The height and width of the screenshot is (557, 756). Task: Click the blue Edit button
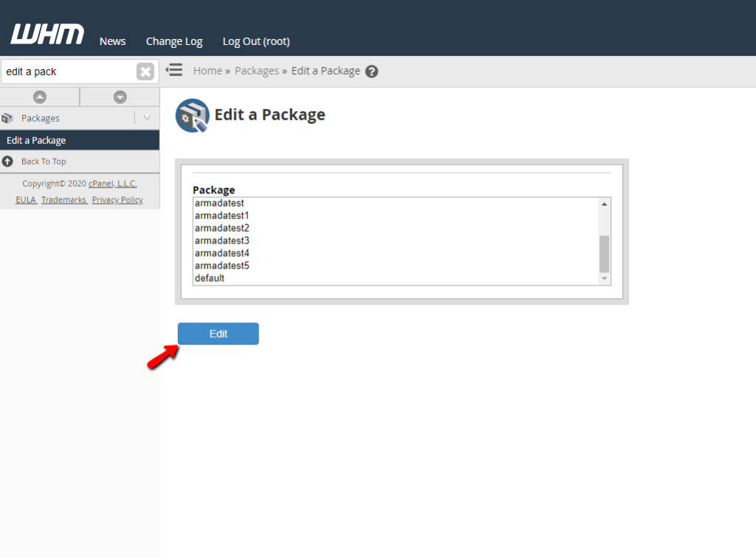(219, 334)
